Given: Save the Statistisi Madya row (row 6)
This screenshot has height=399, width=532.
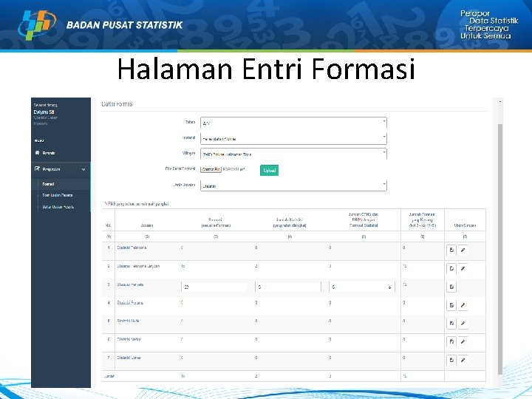Looking at the screenshot, I should (x=451, y=341).
